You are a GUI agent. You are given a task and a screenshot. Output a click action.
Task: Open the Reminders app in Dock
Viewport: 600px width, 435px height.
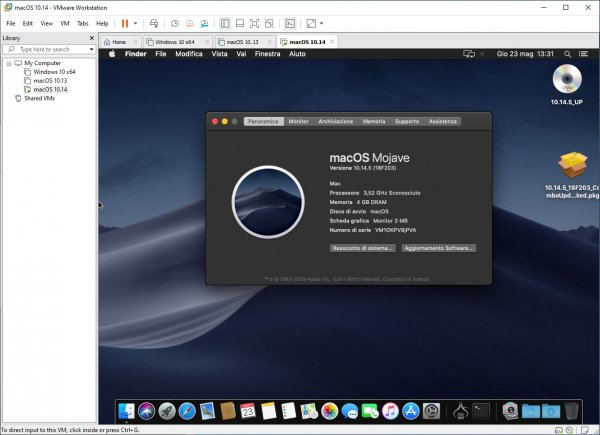(289, 411)
